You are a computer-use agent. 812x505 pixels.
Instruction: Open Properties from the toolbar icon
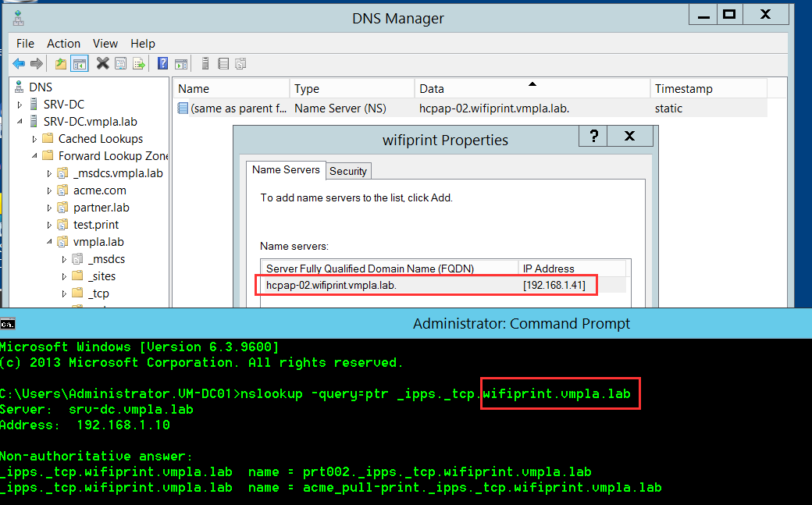[121, 64]
